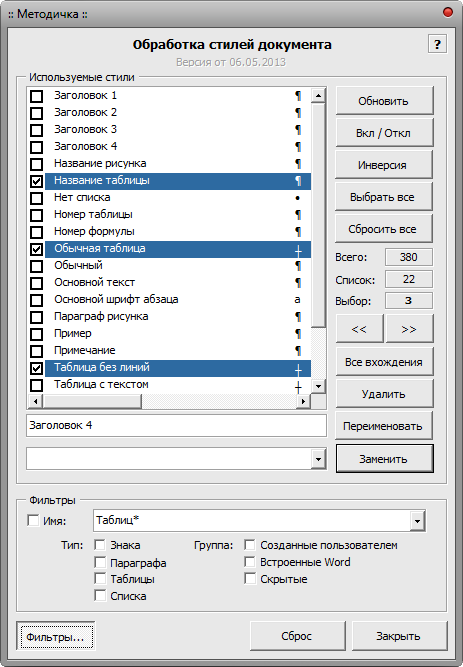
Task: Go to previous occurrence with << button
Action: [359, 329]
